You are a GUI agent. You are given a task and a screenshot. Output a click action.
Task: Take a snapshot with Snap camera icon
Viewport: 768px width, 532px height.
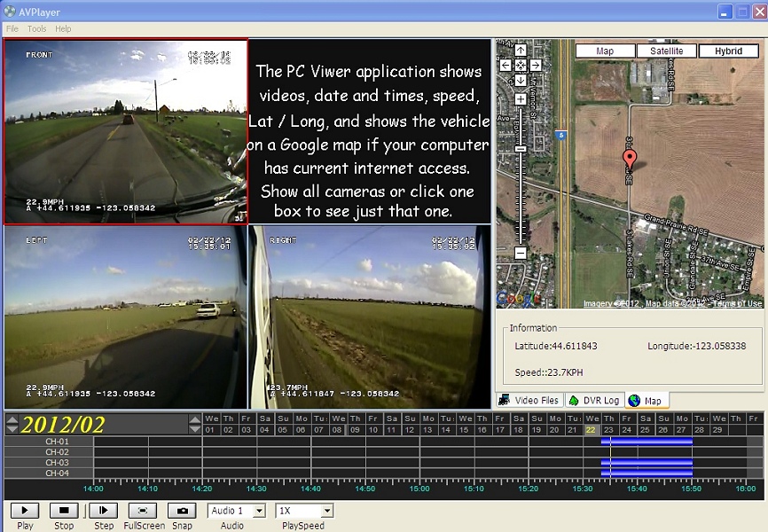point(182,511)
